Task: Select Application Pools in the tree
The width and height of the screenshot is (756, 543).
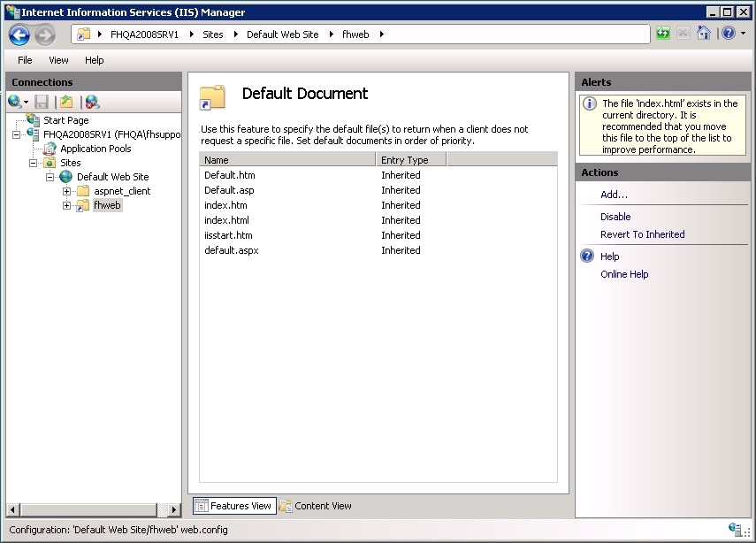Action: 95,149
